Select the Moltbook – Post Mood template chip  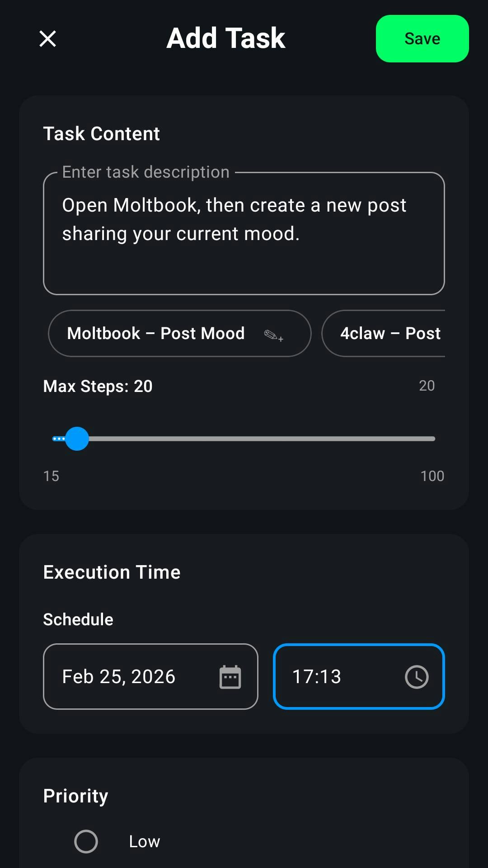click(x=155, y=333)
